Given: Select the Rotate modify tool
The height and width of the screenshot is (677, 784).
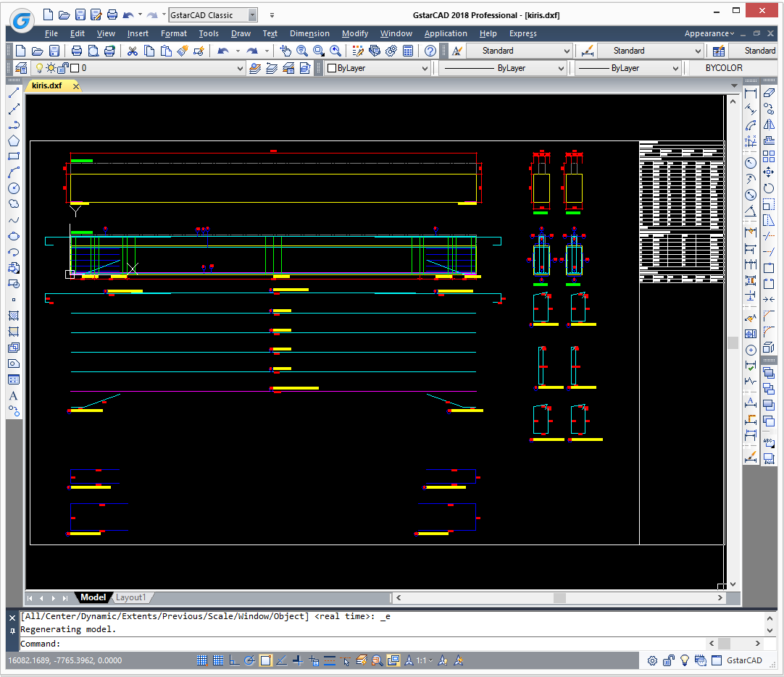Looking at the screenshot, I should pos(769,188).
